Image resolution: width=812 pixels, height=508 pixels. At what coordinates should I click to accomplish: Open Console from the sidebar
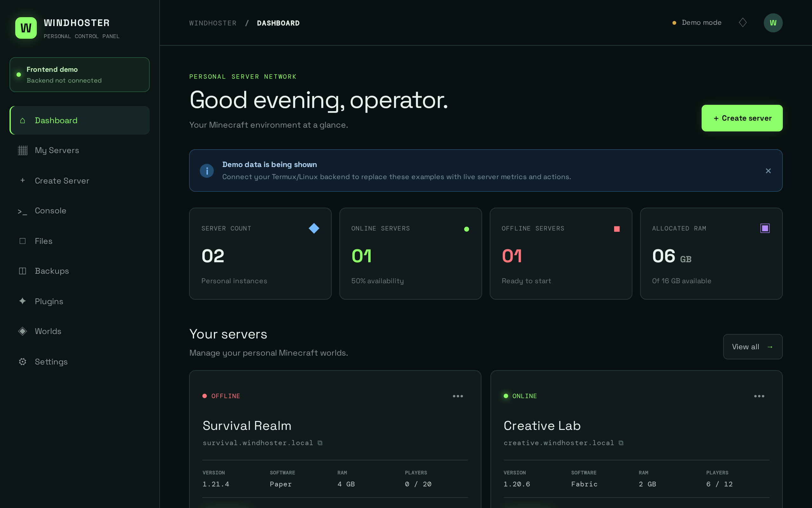[x=80, y=211]
